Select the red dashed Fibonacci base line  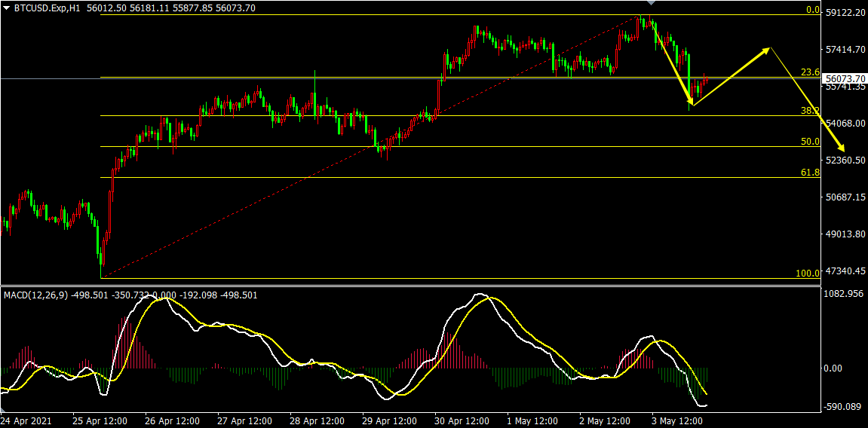click(x=370, y=146)
